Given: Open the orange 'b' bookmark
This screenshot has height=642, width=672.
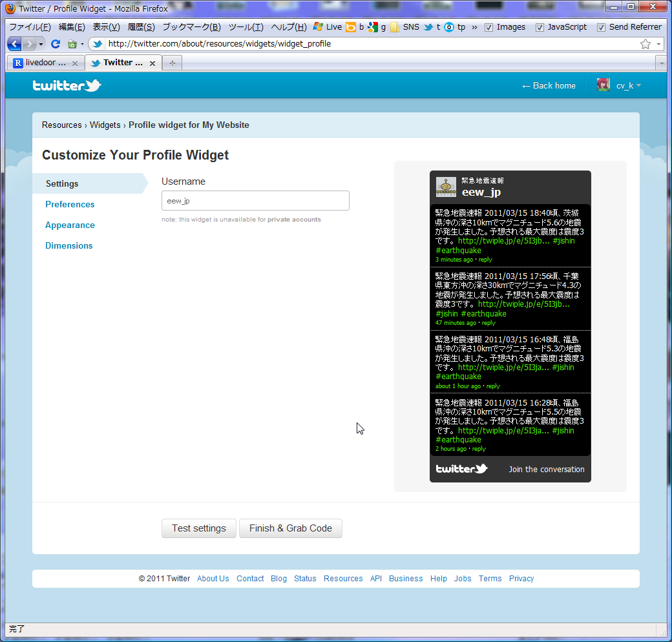Looking at the screenshot, I should [x=355, y=27].
